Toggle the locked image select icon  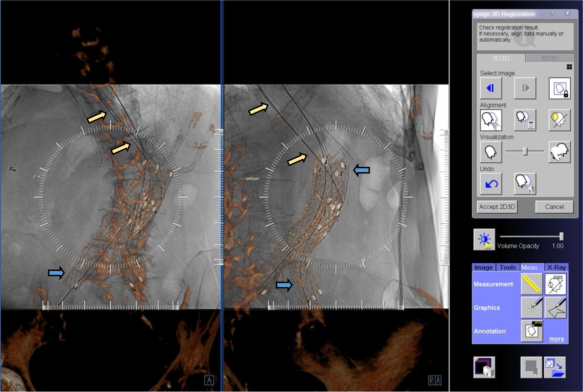pyautogui.click(x=559, y=88)
